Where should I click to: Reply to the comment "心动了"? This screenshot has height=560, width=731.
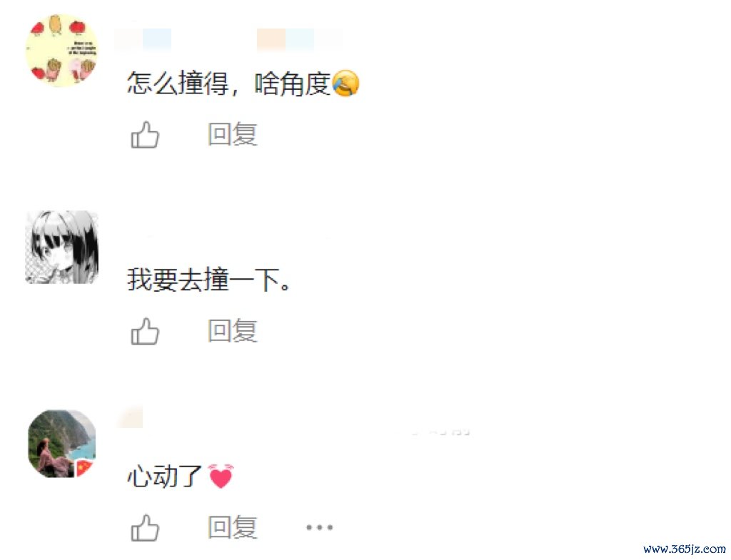tap(233, 527)
